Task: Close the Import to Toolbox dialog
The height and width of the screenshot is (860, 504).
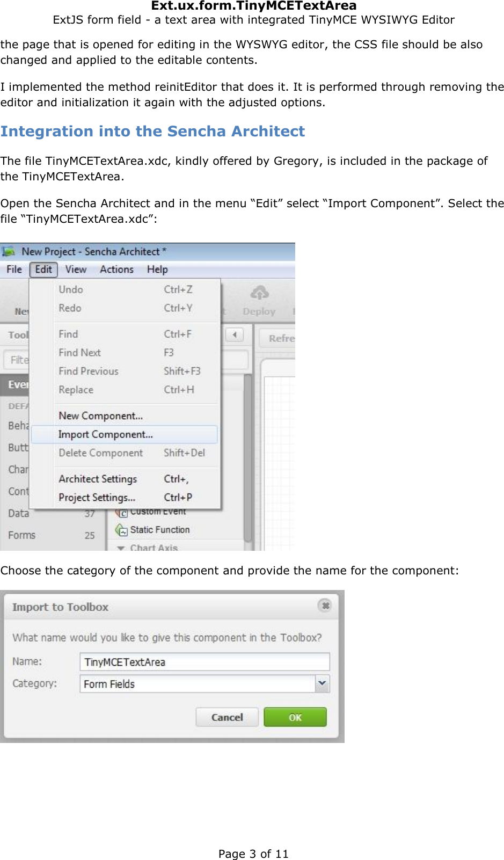Action: pyautogui.click(x=325, y=606)
